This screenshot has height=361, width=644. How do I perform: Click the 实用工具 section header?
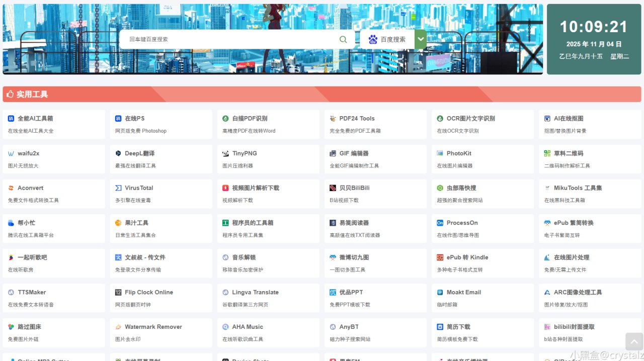click(x=322, y=94)
